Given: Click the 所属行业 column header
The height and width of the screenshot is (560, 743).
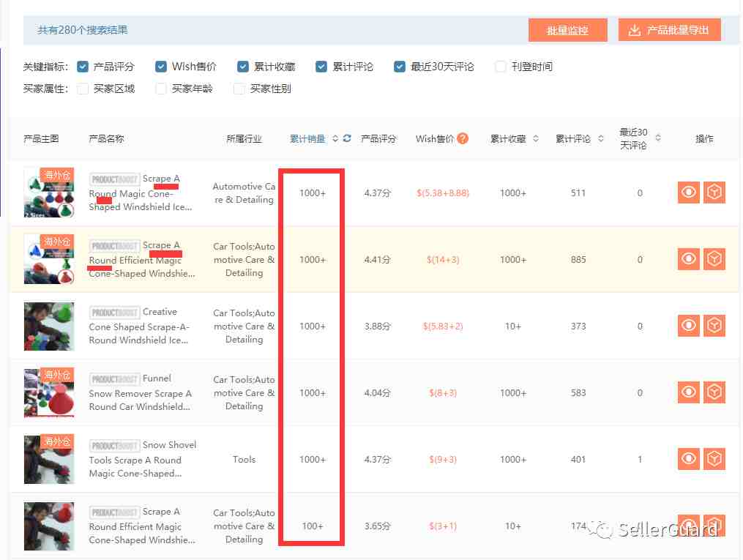Looking at the screenshot, I should coord(244,138).
